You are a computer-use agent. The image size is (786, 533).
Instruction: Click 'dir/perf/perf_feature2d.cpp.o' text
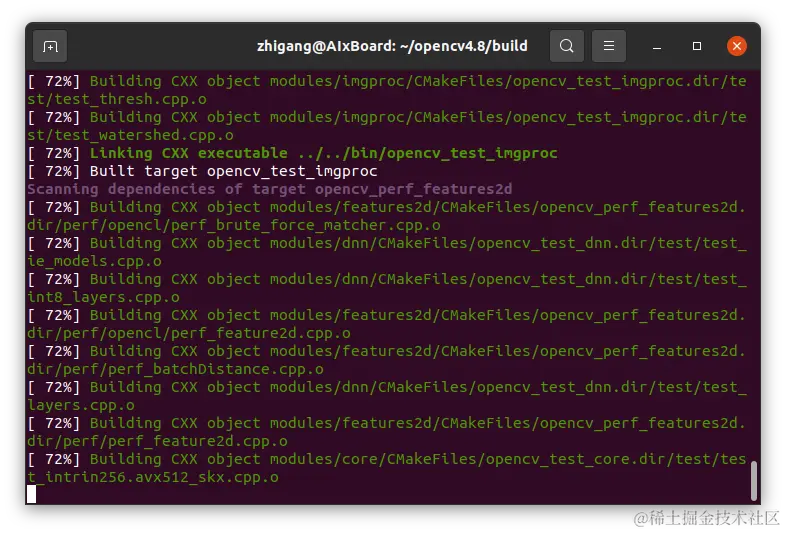pos(157,442)
